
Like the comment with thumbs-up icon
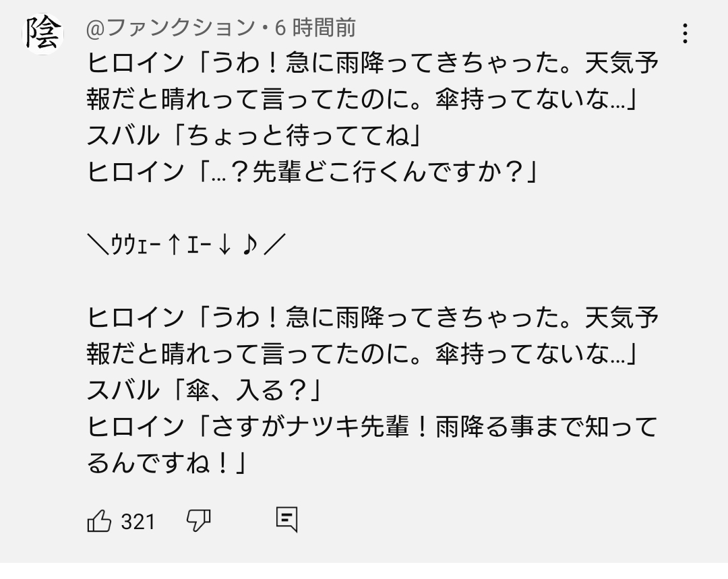pos(99,521)
